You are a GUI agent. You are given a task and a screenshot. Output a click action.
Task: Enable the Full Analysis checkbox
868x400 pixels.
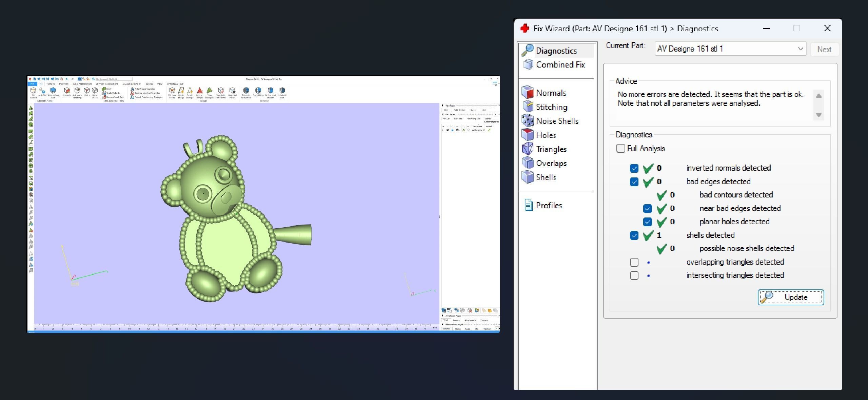[x=620, y=148]
